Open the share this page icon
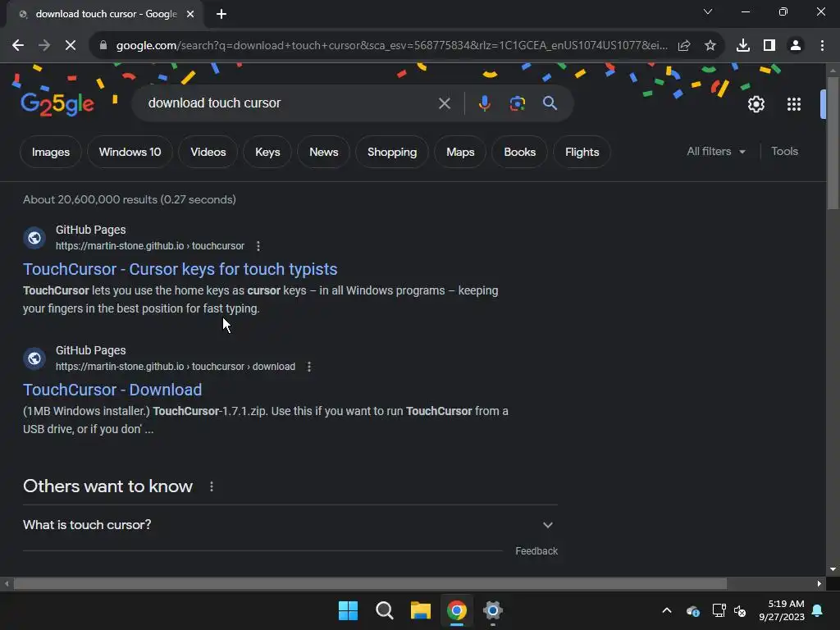 point(684,46)
